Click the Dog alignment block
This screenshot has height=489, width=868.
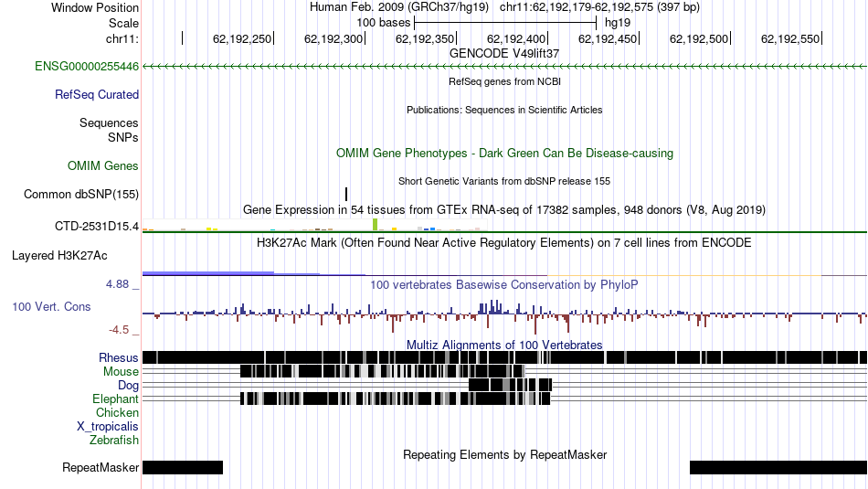coord(511,385)
